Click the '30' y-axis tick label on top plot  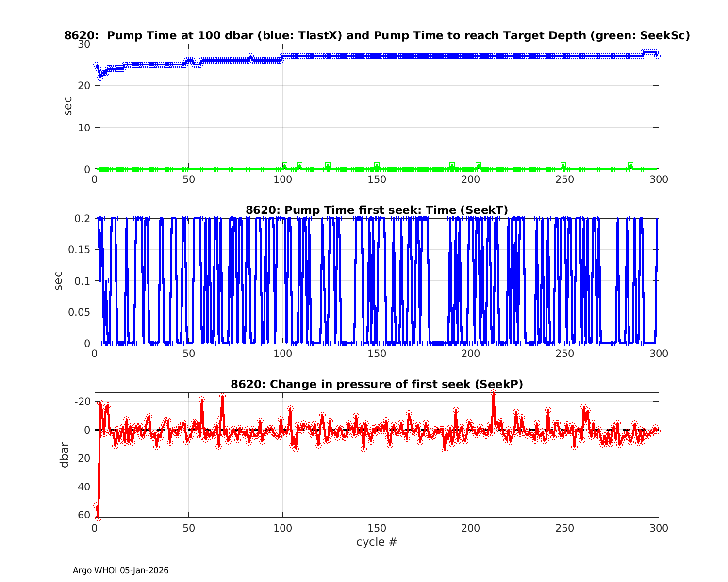click(x=84, y=44)
